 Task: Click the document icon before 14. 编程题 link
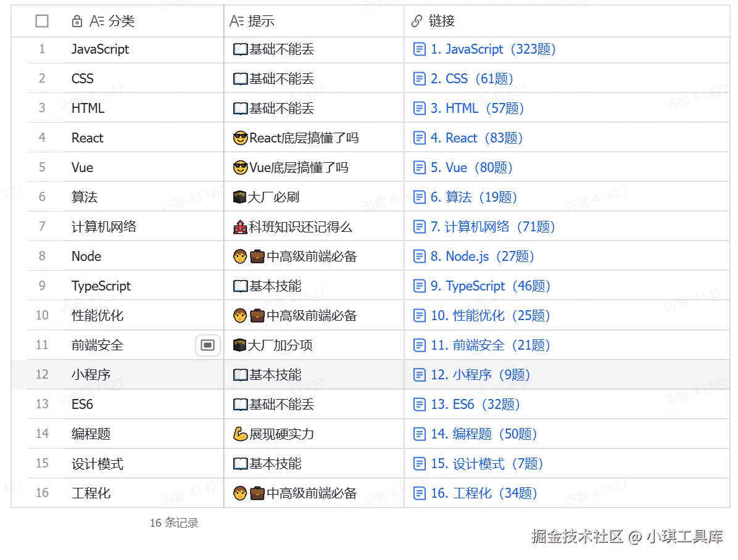(419, 434)
